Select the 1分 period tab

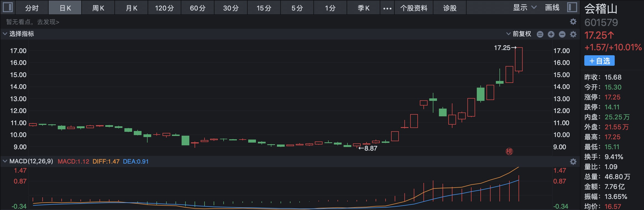click(x=330, y=8)
